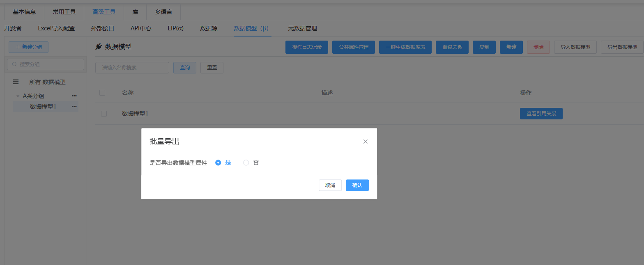644x265 pixels.
Task: Click the plug icon next to 数据模型 title
Action: 99,47
